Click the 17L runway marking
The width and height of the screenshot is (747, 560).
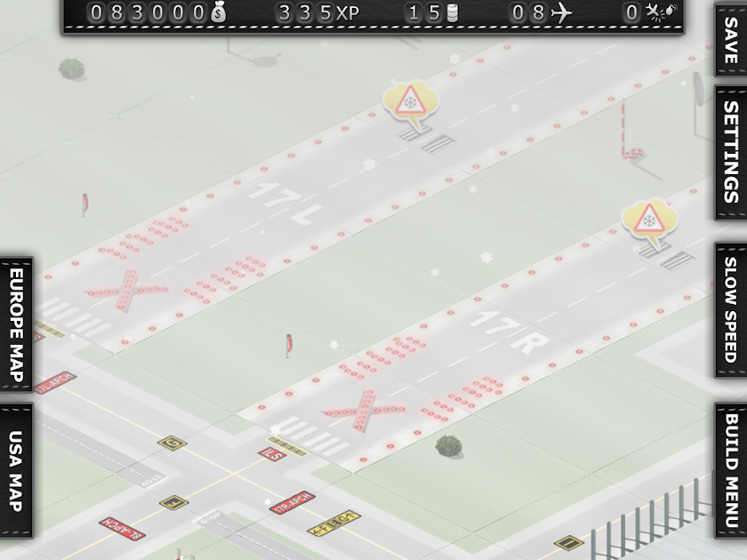coord(285,204)
